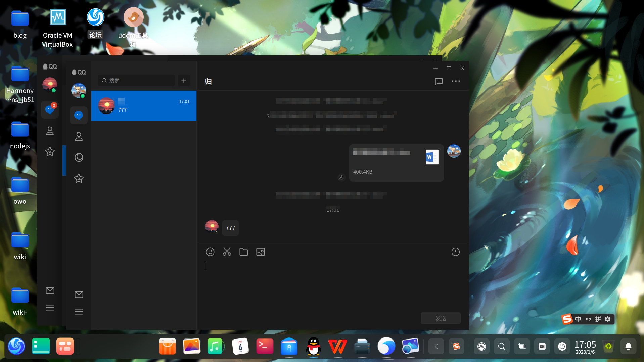Open the hamburger main menu
This screenshot has height=362, width=644.
79,312
